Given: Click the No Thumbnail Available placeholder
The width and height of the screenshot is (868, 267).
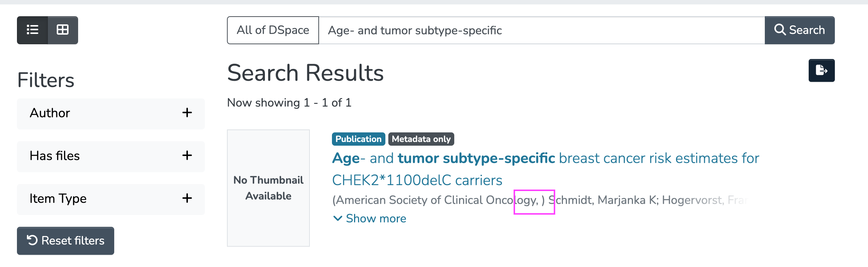Looking at the screenshot, I should [268, 188].
